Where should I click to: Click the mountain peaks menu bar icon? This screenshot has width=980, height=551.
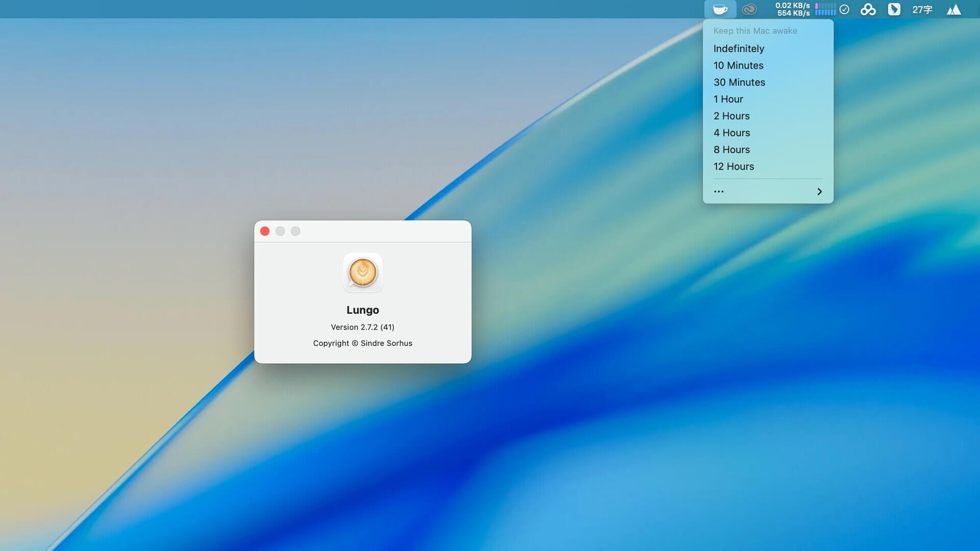[953, 9]
